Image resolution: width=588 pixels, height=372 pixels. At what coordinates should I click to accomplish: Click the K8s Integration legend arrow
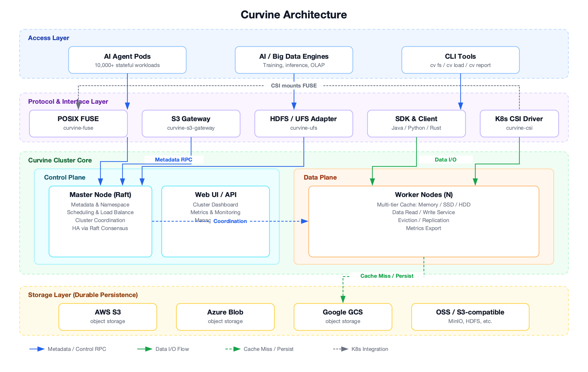[x=341, y=349]
